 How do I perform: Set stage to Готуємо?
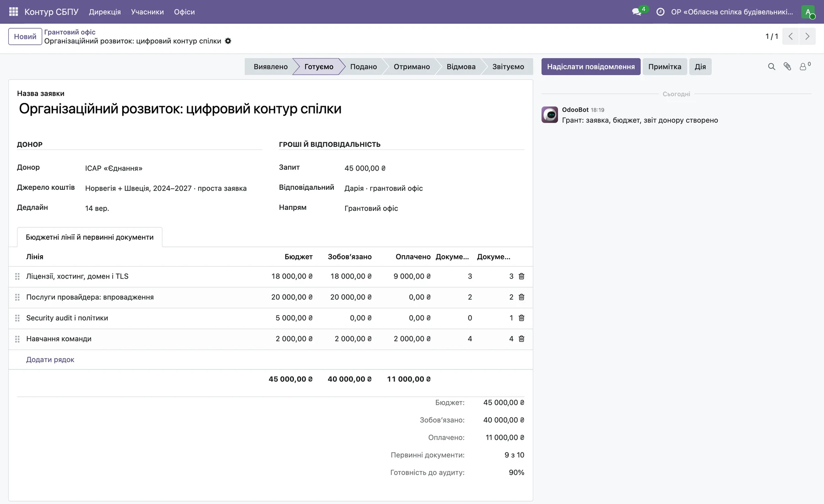pos(319,67)
